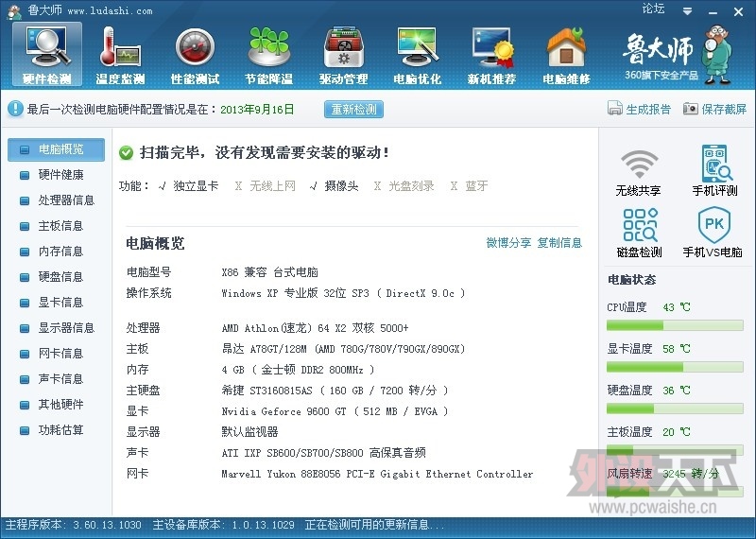This screenshot has width=756, height=539.
Task: Click 电脑状态 panel heading
Action: 631,279
